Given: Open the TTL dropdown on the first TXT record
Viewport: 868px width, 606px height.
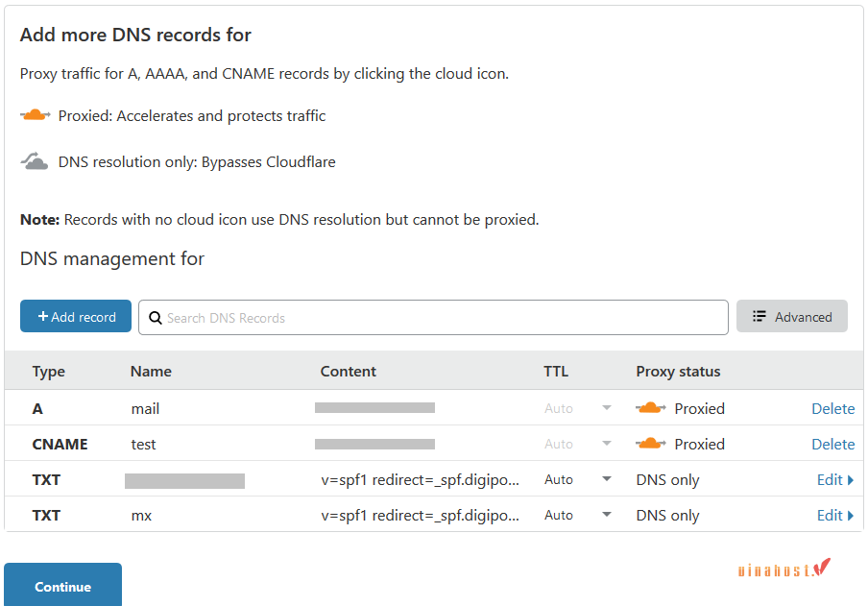Looking at the screenshot, I should click(x=606, y=479).
